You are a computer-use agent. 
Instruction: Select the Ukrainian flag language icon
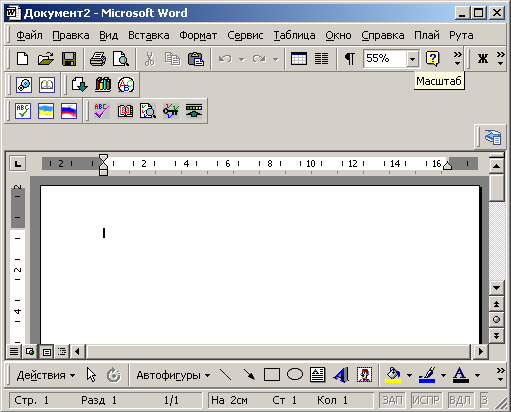46,111
